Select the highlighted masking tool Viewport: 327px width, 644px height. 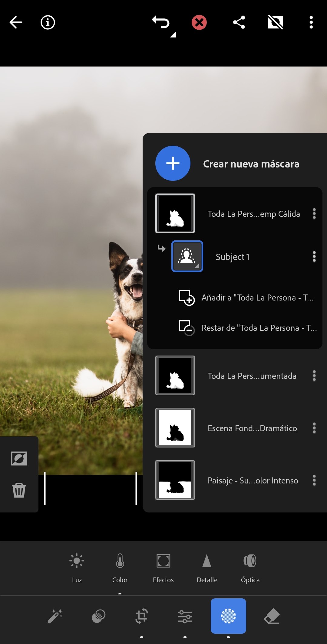tap(228, 616)
